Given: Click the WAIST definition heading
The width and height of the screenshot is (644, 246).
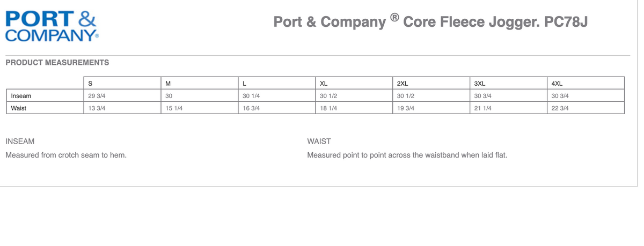Looking at the screenshot, I should (x=319, y=141).
